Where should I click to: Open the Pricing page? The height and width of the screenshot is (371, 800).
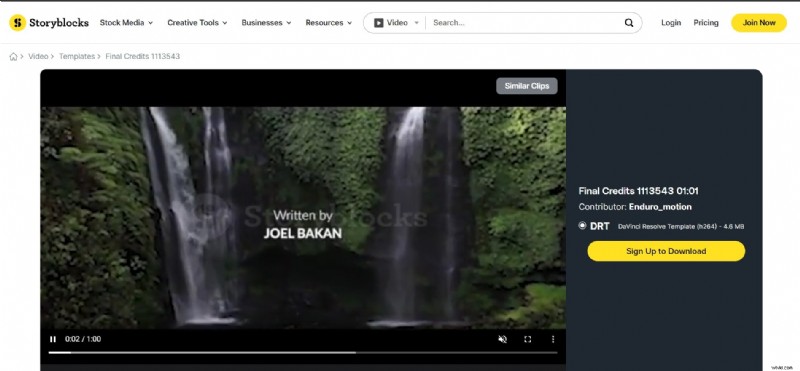[706, 22]
